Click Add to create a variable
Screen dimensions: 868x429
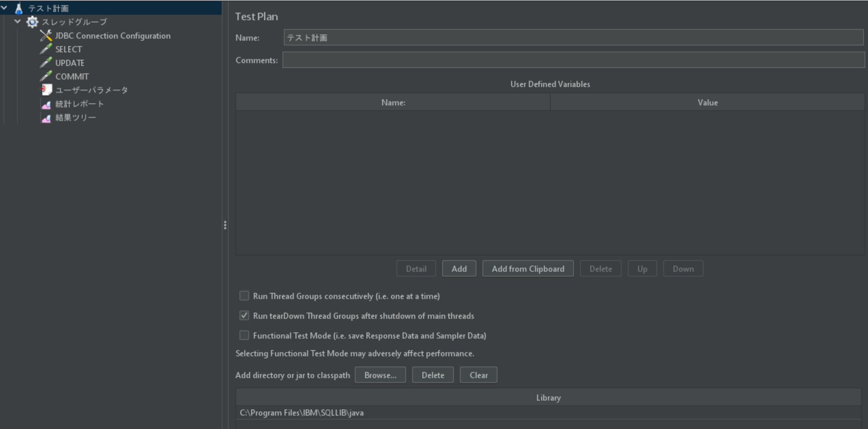click(x=459, y=269)
